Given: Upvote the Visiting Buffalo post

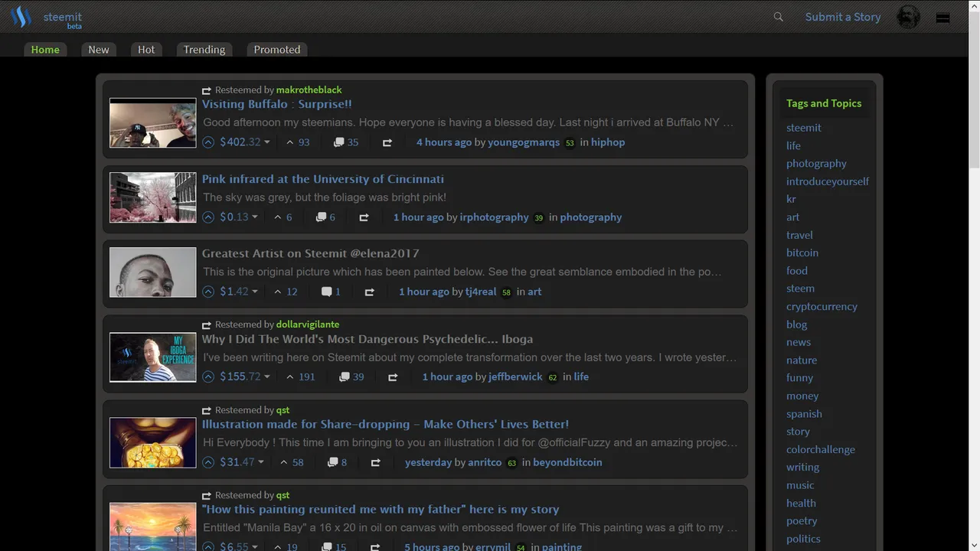Looking at the screenshot, I should [208, 142].
